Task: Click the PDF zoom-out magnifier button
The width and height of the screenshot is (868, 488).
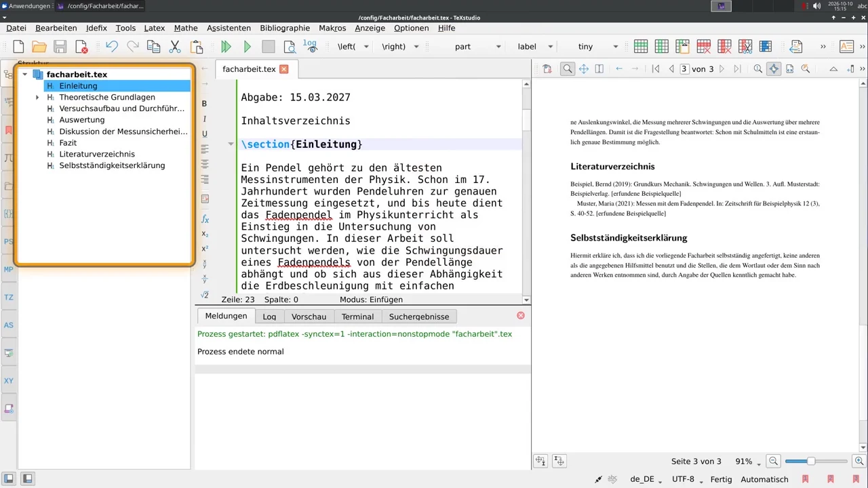Action: [x=774, y=462]
